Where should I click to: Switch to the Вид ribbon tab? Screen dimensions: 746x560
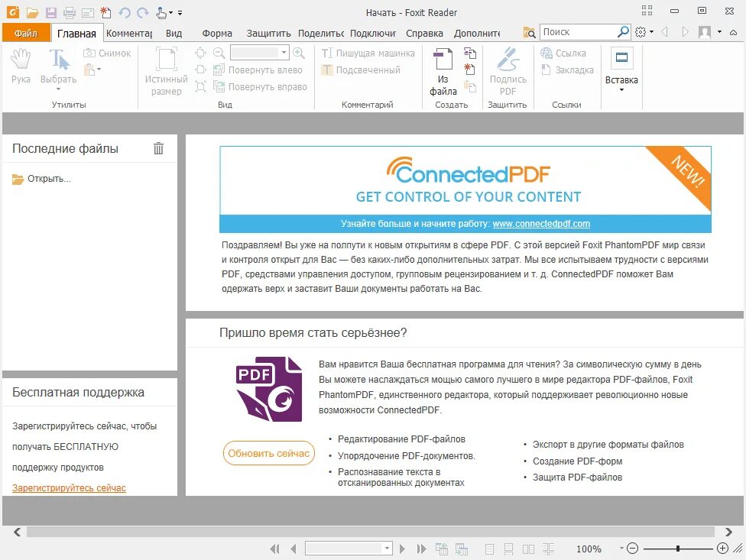coord(174,33)
